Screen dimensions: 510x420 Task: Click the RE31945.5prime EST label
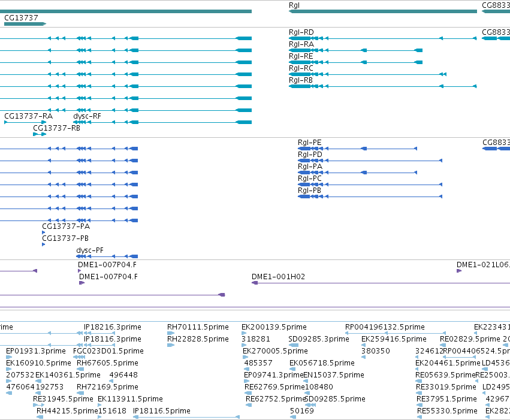coord(63,399)
